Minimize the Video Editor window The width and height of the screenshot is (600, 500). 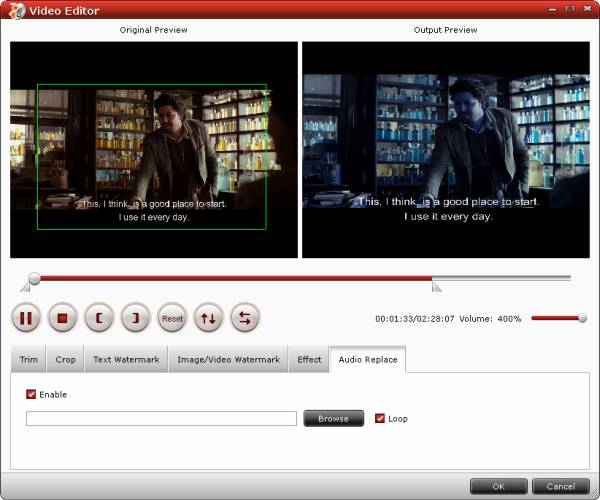click(552, 9)
